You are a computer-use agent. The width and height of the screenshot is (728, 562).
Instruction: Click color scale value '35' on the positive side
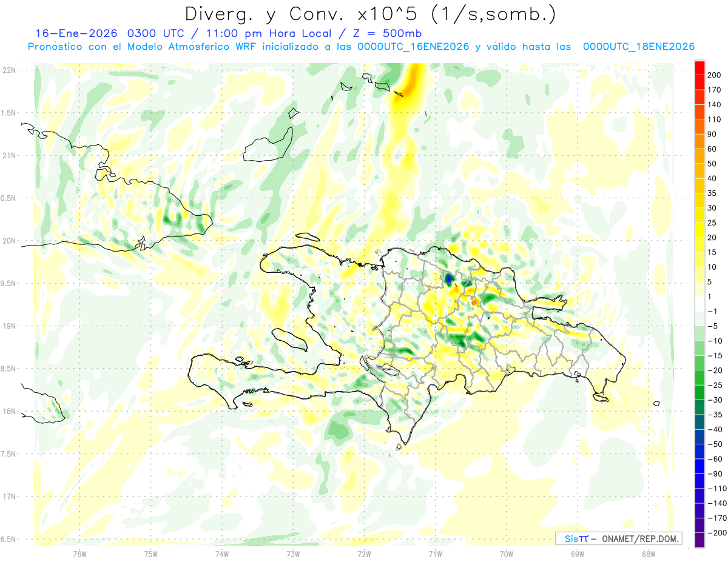713,193
